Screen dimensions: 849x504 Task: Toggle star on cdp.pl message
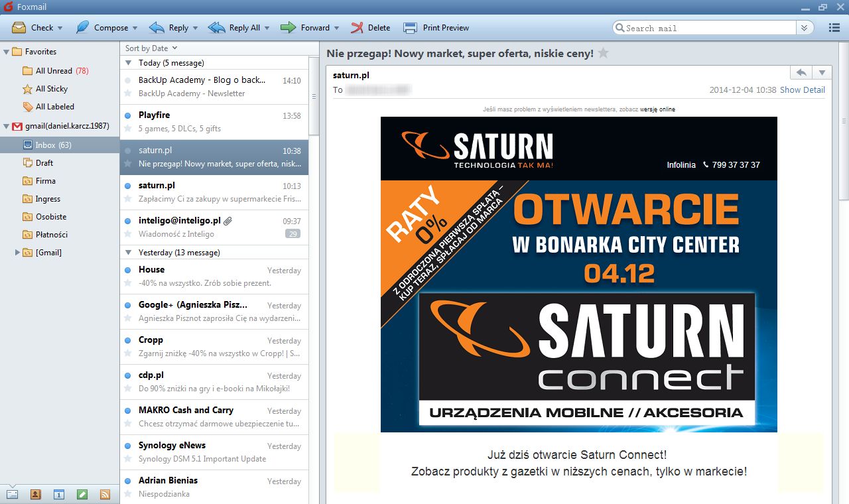128,389
